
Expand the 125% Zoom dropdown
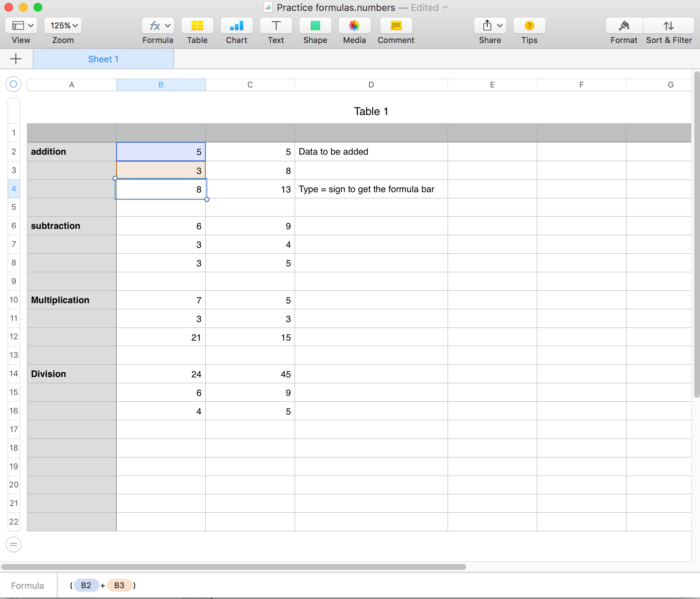(x=63, y=26)
